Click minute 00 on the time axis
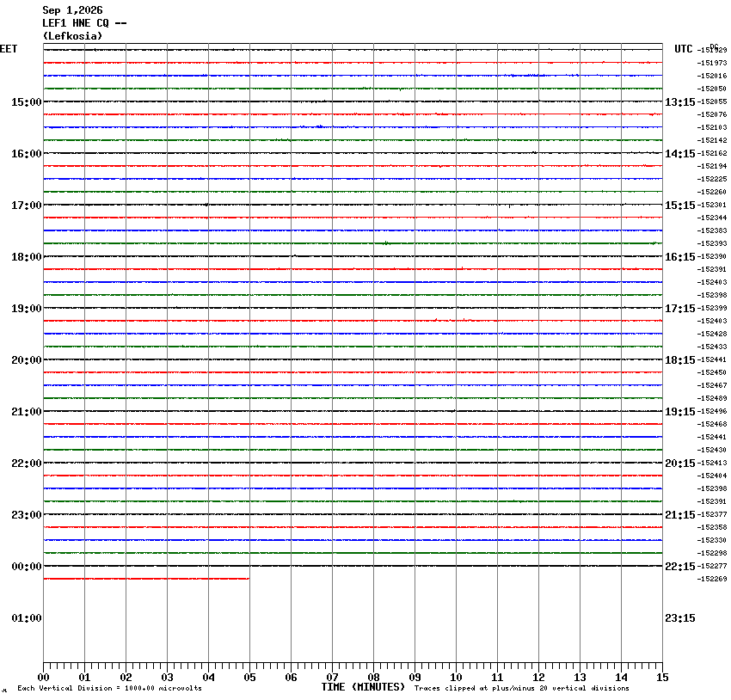This screenshot has width=731, height=700. pos(43,678)
